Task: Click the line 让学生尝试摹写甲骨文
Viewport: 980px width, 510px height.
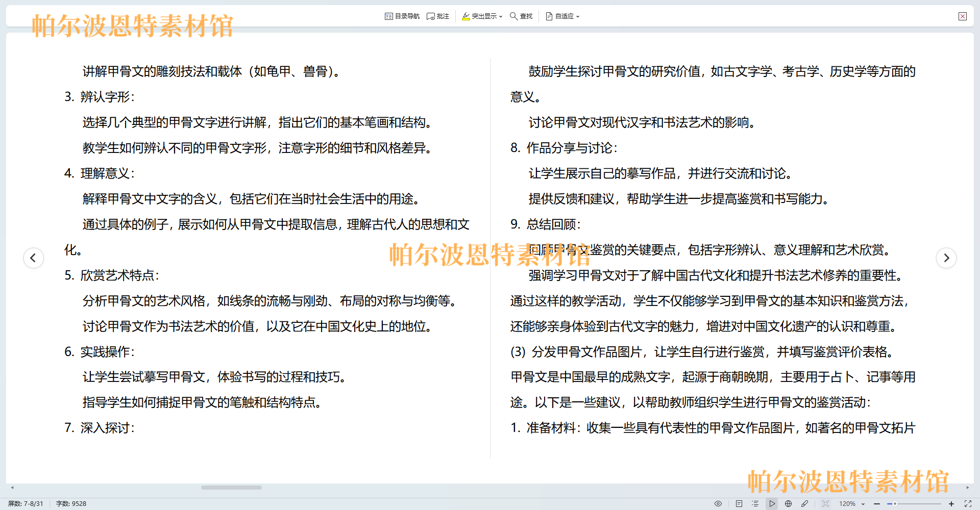Action: pyautogui.click(x=215, y=377)
